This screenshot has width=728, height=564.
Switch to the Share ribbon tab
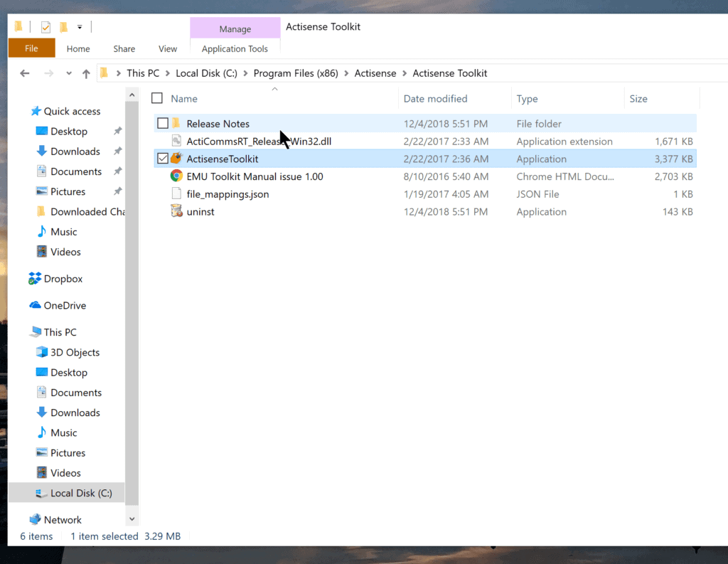click(x=124, y=49)
